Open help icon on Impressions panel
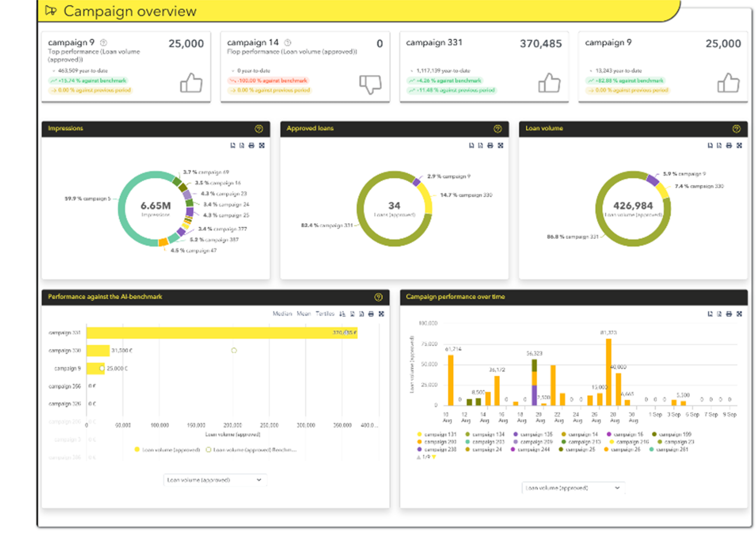 pos(259,128)
